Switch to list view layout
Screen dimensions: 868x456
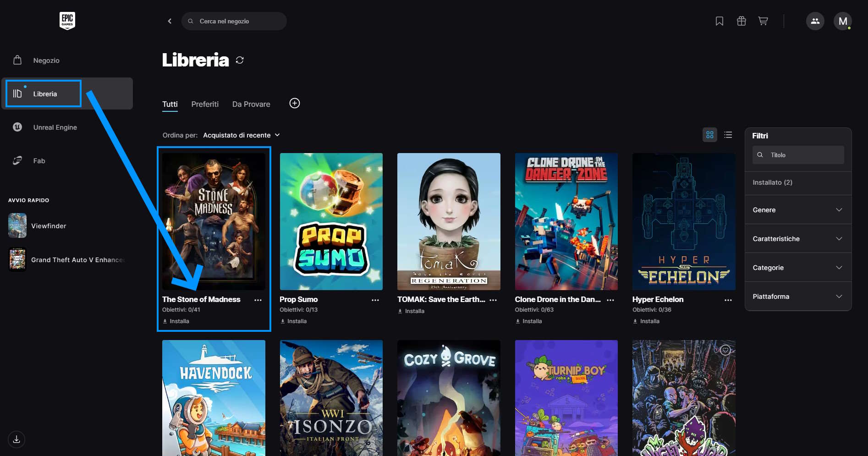coord(728,135)
